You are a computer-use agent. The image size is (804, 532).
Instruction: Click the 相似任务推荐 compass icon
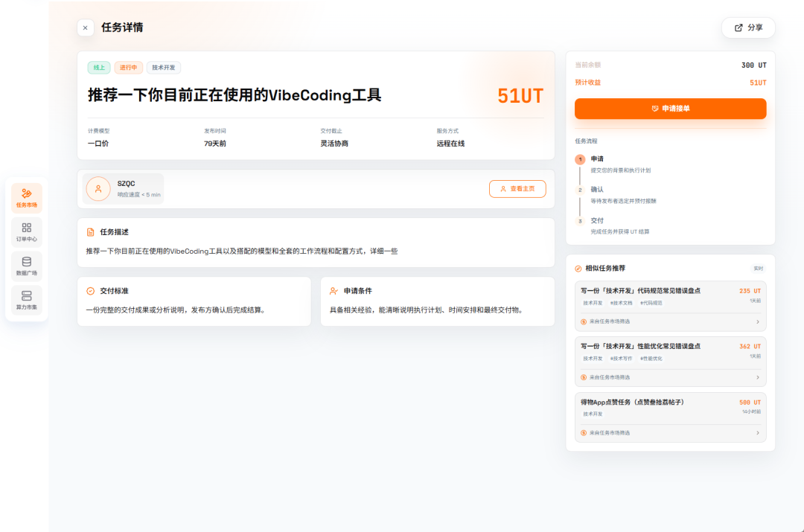(x=578, y=269)
